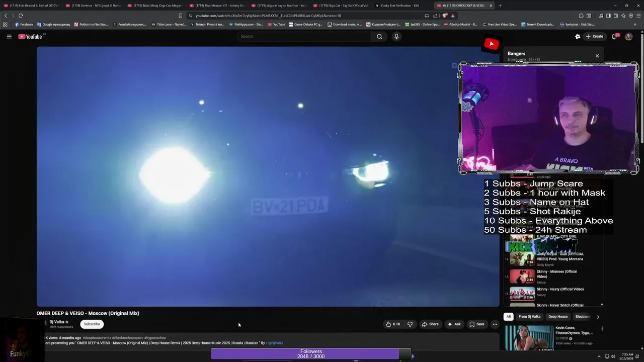
Task: Open the Dj Valka channel name
Action: [57, 322]
